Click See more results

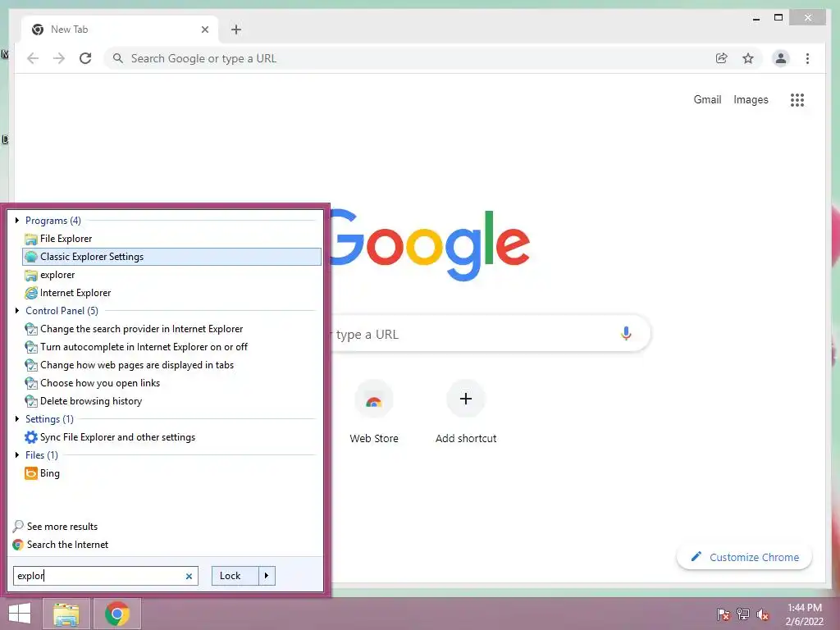tap(56, 527)
